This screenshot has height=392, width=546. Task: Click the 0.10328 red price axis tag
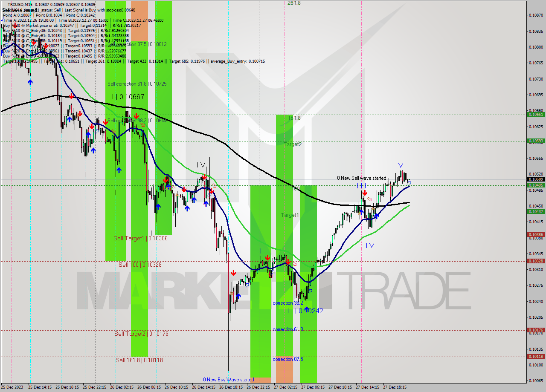pos(536,261)
